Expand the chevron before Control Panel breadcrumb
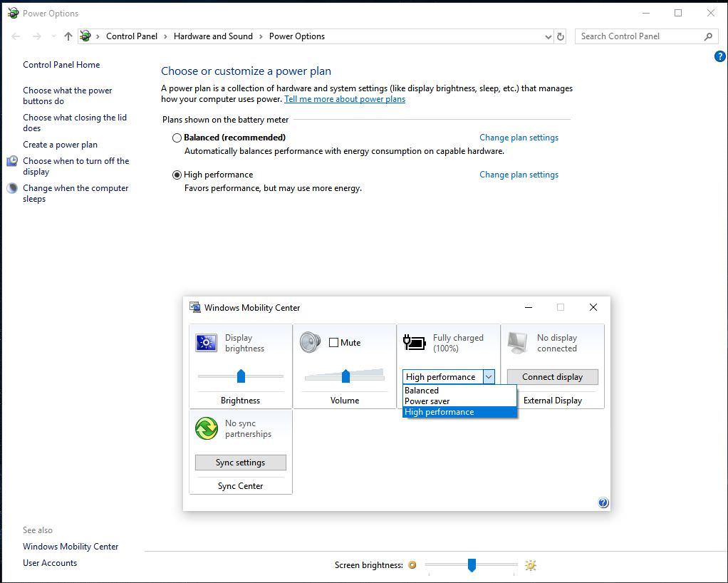 pyautogui.click(x=98, y=36)
